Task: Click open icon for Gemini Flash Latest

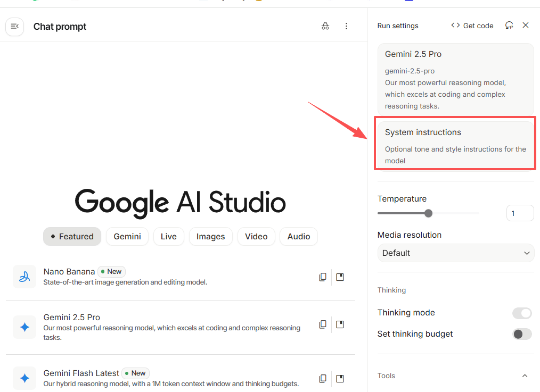Action: (x=340, y=379)
